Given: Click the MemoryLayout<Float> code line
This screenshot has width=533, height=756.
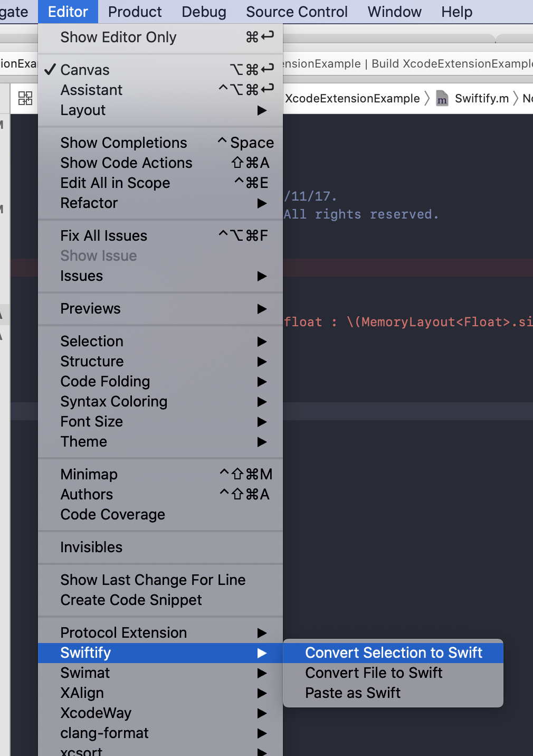Looking at the screenshot, I should pos(408,322).
